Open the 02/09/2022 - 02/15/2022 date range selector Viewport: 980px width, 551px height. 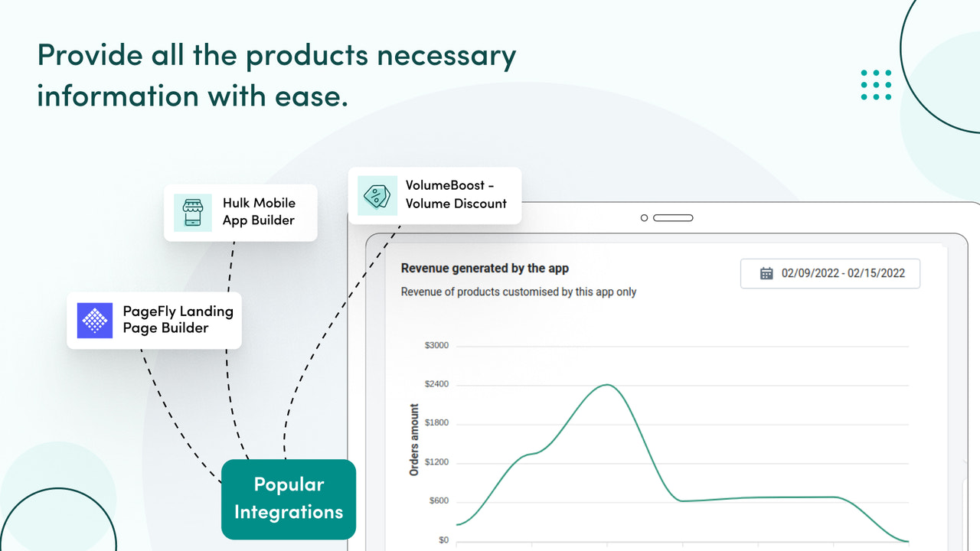tap(830, 273)
